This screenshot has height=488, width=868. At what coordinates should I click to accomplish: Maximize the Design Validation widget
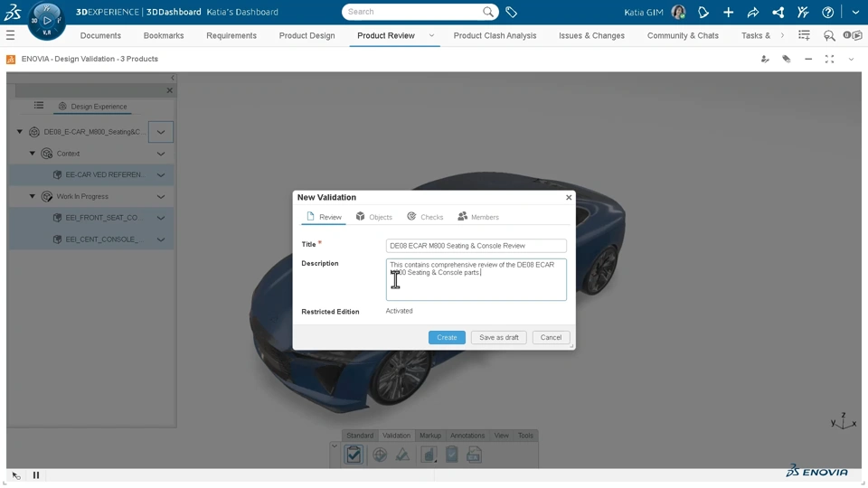[829, 59]
